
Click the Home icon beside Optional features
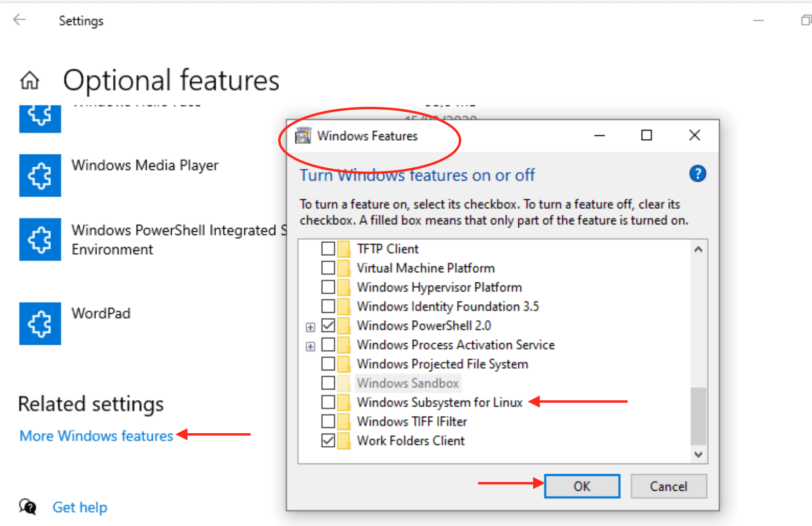(30, 80)
